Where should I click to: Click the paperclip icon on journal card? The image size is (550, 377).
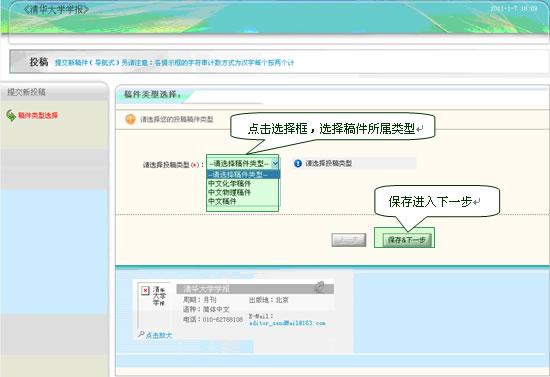[319, 287]
